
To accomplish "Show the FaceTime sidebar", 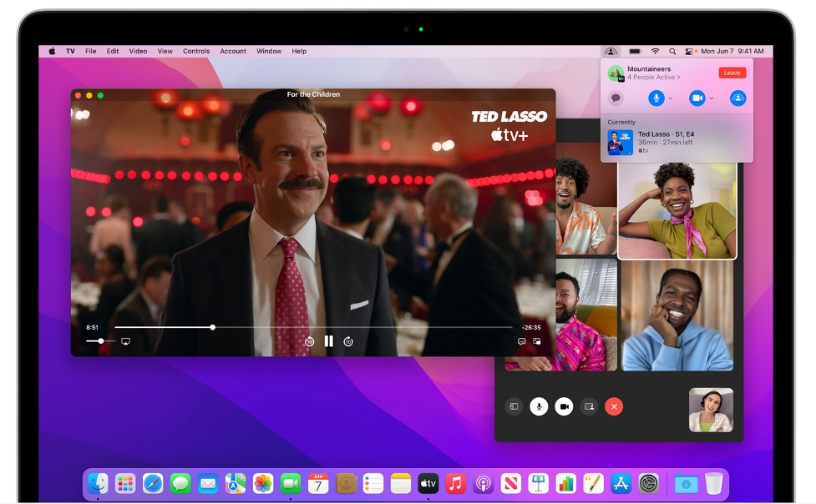I will [x=514, y=406].
